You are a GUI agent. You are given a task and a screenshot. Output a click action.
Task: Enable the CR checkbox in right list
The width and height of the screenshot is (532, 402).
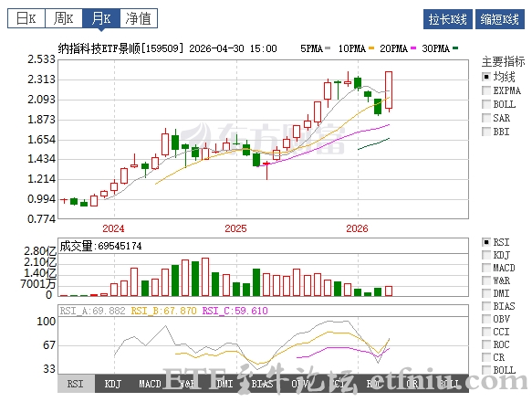pos(486,357)
